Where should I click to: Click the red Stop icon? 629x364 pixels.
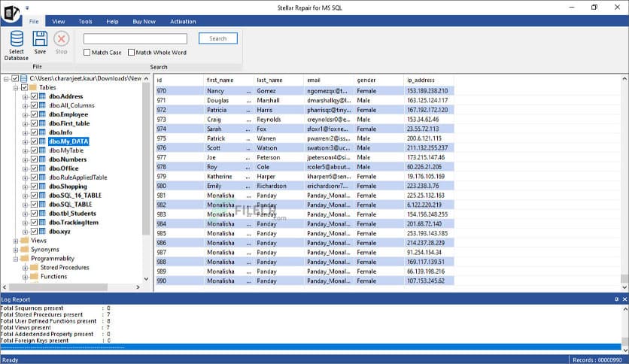pos(62,39)
